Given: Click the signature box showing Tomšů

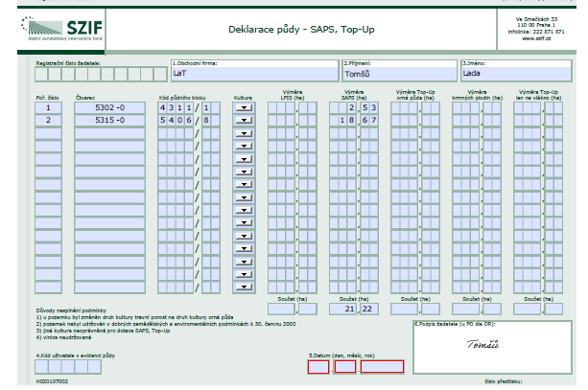Looking at the screenshot, I should pos(492,347).
